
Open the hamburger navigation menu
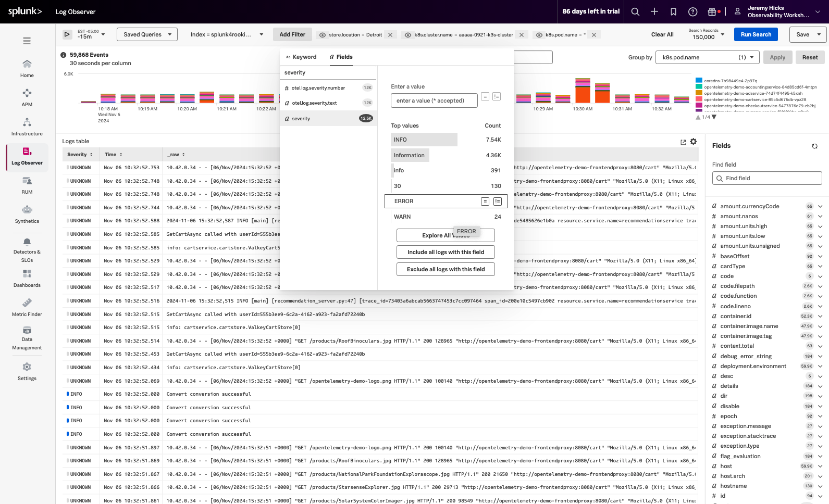pos(27,41)
